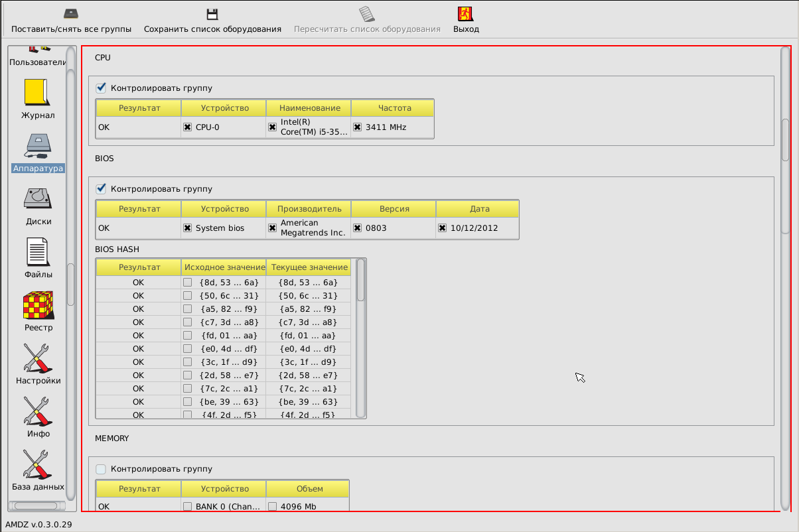Toggle Контролировать группу checkbox for BIOS
799x532 pixels.
click(101, 188)
